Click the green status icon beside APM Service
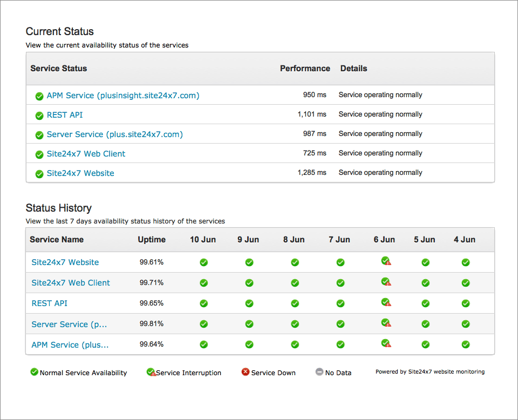Viewport: 518px width, 420px height. click(x=39, y=96)
